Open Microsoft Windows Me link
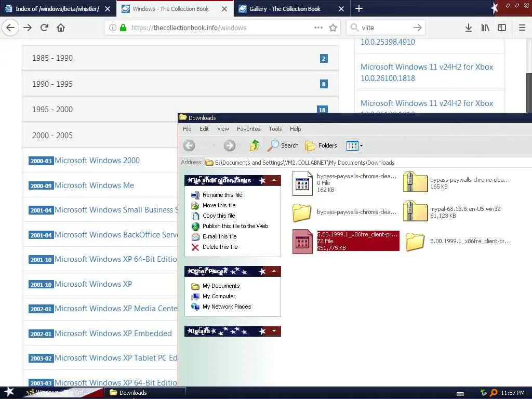The width and height of the screenshot is (532, 399). [95, 185]
